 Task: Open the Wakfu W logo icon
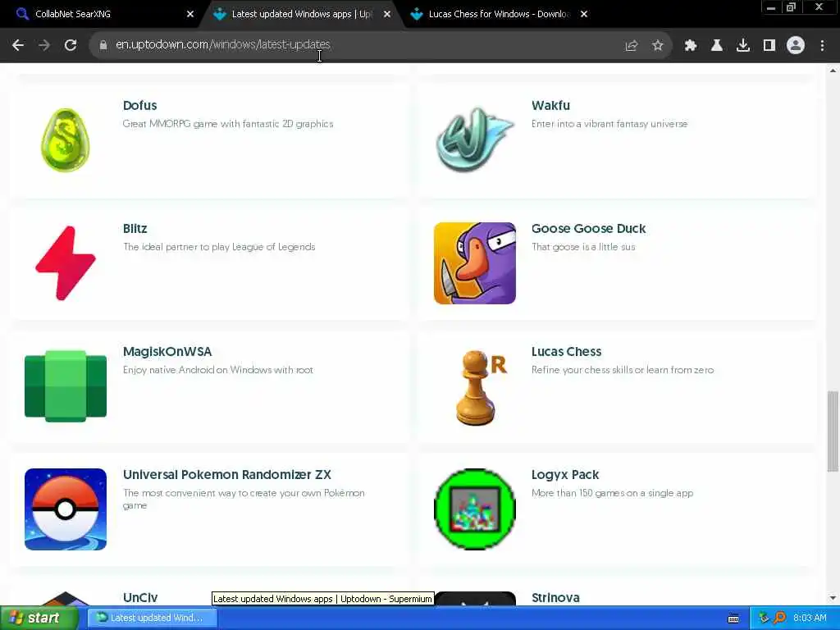475,139
